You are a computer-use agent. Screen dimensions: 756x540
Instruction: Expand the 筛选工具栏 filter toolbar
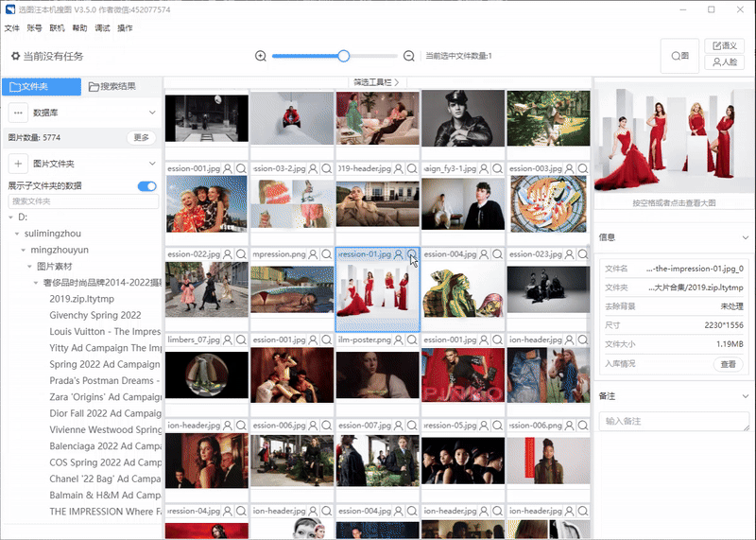[x=378, y=83]
